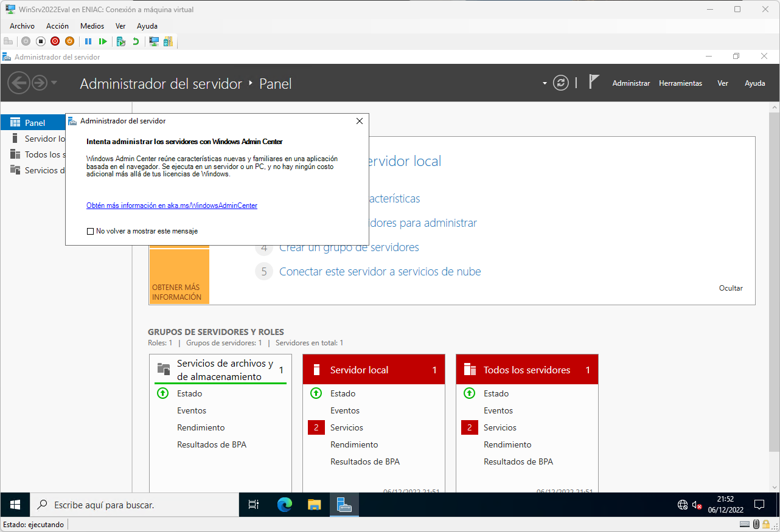The width and height of the screenshot is (780, 532).
Task: Click Resultados de BPA in Todos los servidores
Action: point(518,461)
